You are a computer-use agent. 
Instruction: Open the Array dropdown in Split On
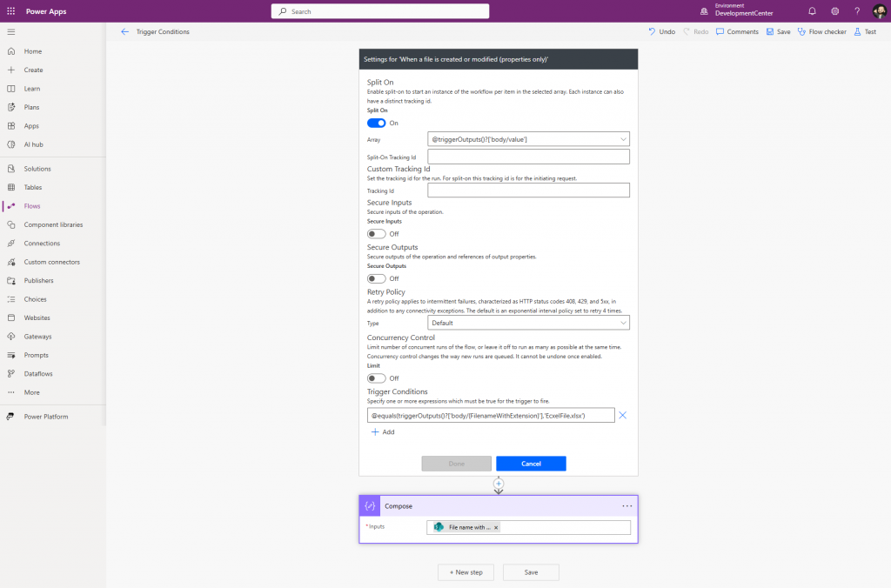click(x=624, y=139)
